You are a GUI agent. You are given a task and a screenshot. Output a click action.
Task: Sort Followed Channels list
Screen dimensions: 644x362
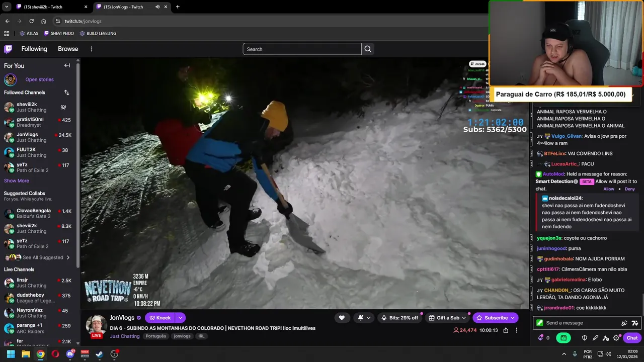pyautogui.click(x=66, y=93)
